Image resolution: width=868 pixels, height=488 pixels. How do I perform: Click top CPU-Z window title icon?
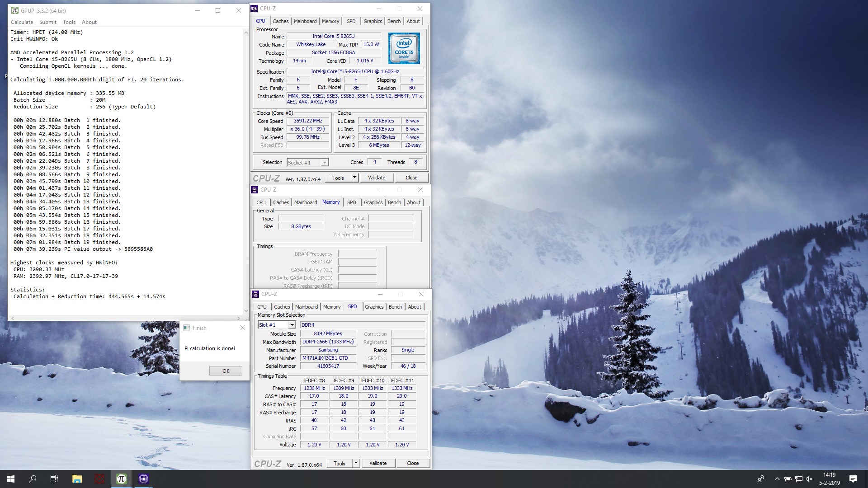255,9
